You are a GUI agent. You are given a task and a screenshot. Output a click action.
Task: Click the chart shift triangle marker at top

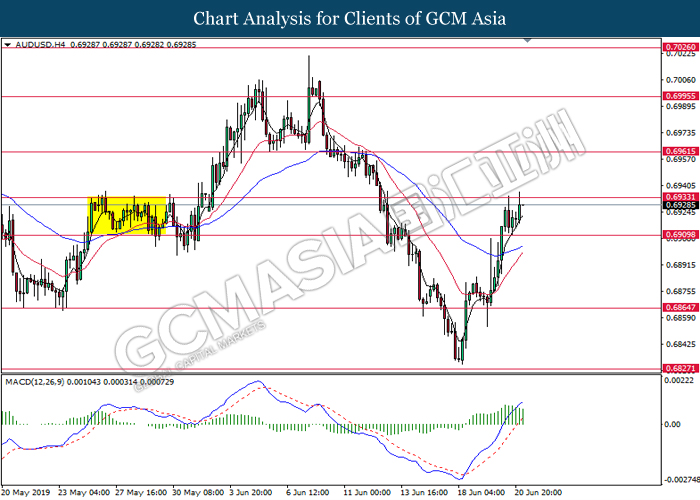tap(528, 41)
